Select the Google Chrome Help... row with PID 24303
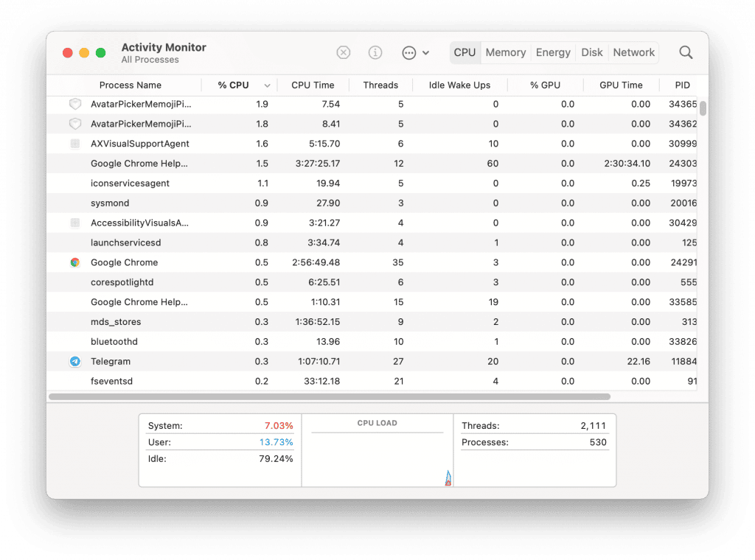755x560 pixels. click(x=372, y=163)
